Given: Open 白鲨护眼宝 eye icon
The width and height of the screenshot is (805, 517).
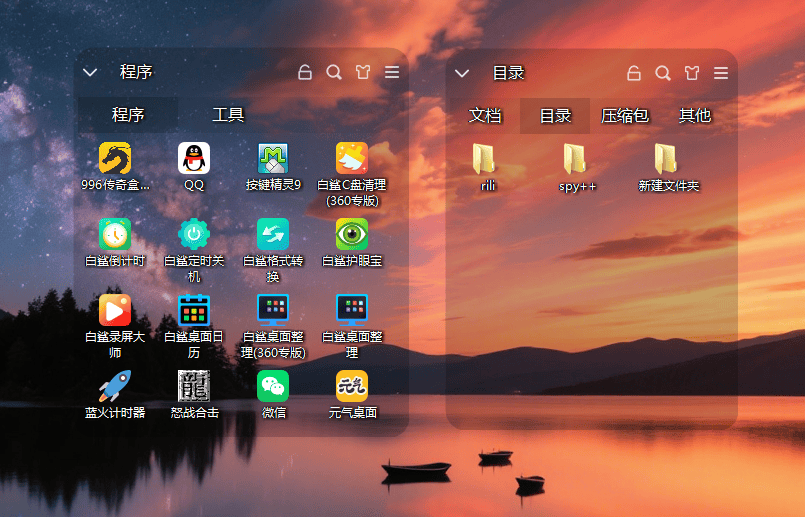Looking at the screenshot, I should pyautogui.click(x=352, y=234).
